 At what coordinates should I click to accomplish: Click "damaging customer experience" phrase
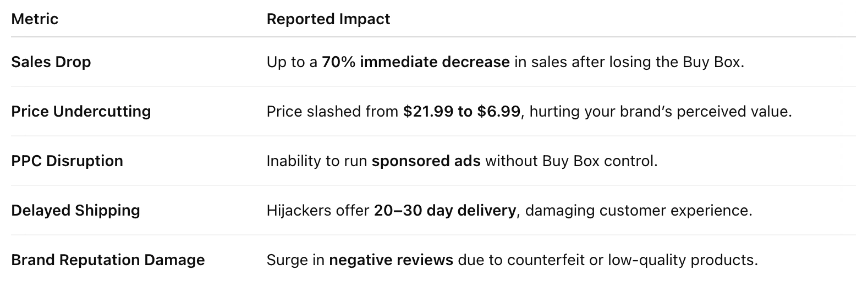638,211
